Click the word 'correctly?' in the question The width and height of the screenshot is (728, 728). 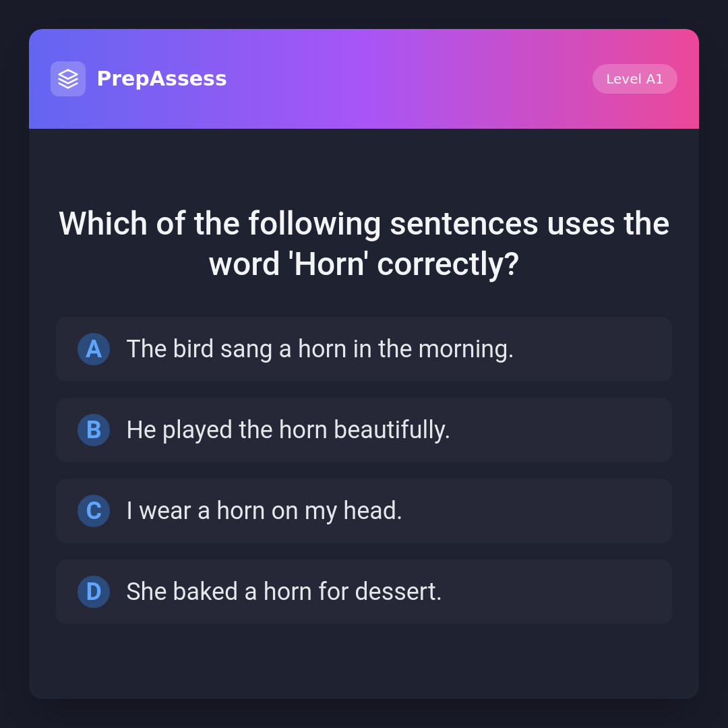tap(448, 264)
